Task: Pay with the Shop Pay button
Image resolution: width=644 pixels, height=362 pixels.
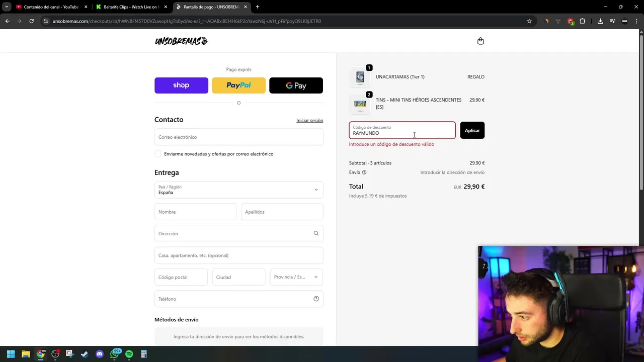Action: (x=181, y=85)
